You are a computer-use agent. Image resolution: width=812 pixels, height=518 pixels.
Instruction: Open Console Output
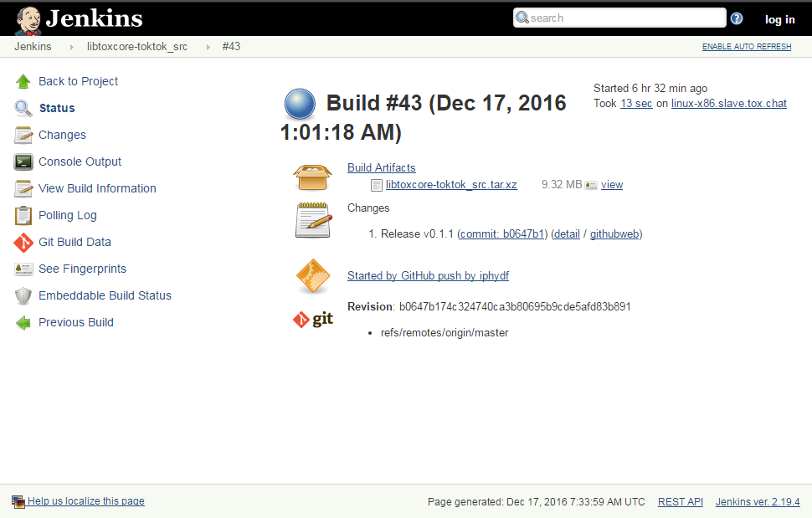tap(80, 162)
